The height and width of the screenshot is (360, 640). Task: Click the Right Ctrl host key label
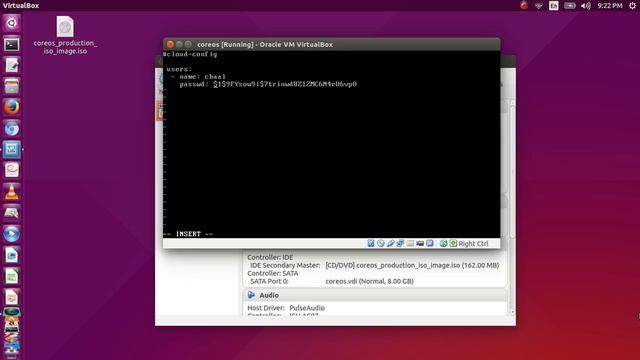point(473,243)
